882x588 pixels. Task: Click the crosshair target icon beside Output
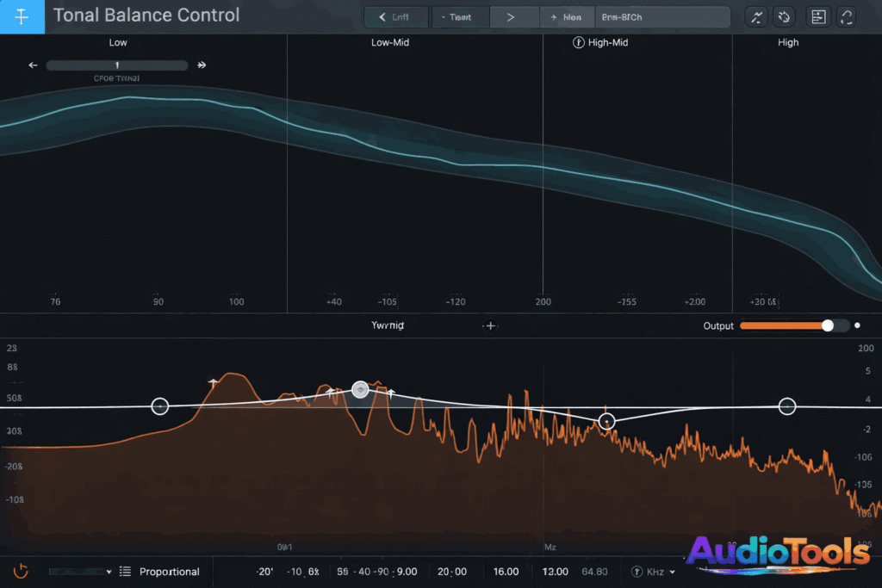coord(489,325)
